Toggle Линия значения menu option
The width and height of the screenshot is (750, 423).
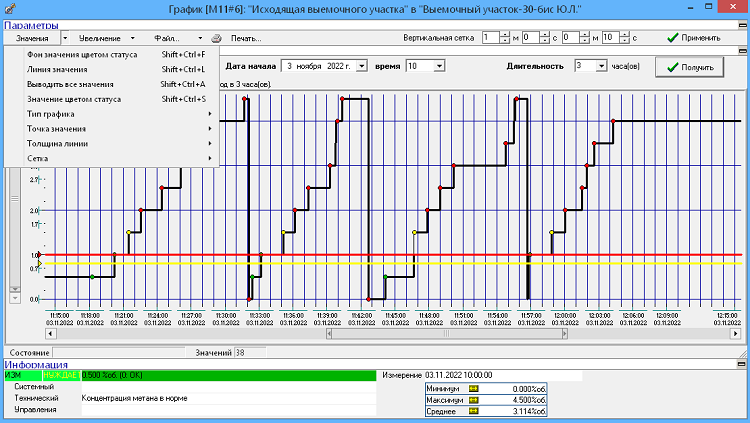click(111, 69)
